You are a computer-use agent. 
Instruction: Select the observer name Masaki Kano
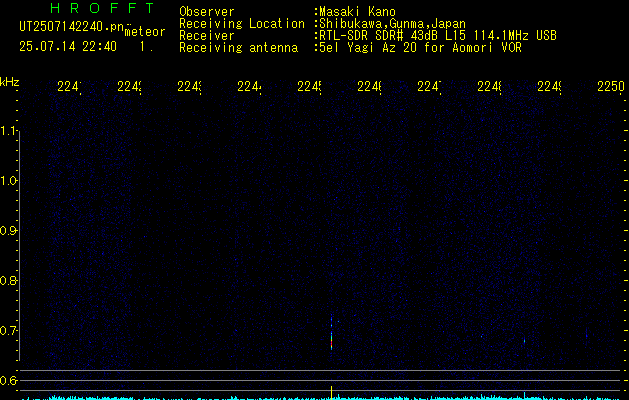click(x=357, y=12)
